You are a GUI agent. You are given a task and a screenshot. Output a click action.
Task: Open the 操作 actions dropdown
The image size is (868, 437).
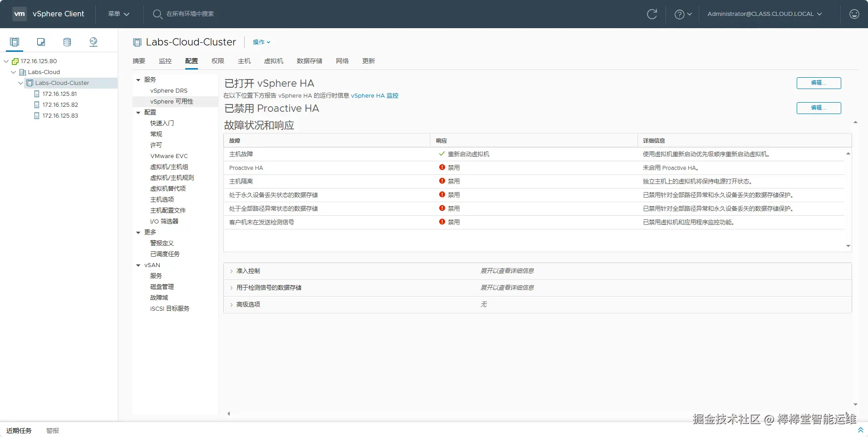tap(261, 42)
